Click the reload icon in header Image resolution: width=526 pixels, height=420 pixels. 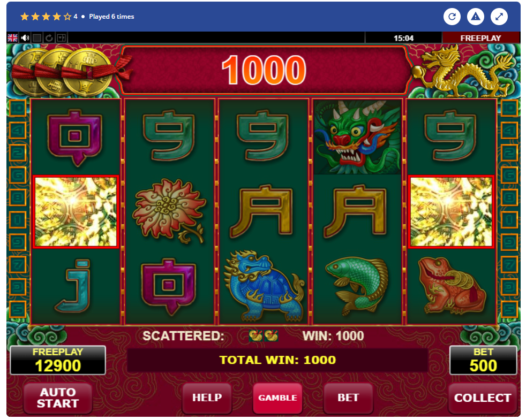[x=452, y=17]
